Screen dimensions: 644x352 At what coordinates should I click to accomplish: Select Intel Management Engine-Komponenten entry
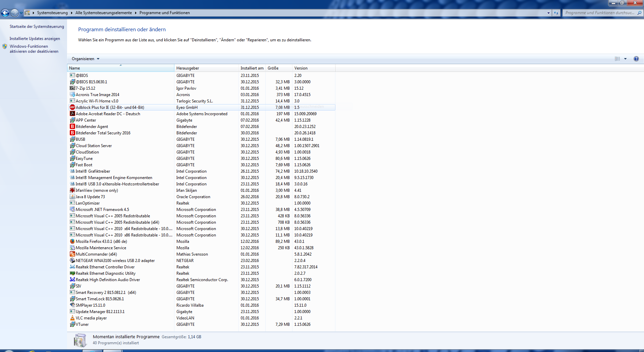point(201,178)
